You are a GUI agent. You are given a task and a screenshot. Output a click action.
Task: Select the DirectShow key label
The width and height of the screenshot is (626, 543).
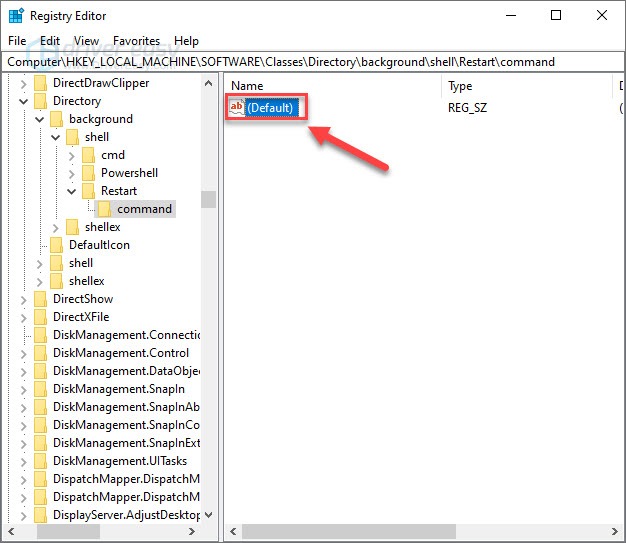(x=83, y=299)
